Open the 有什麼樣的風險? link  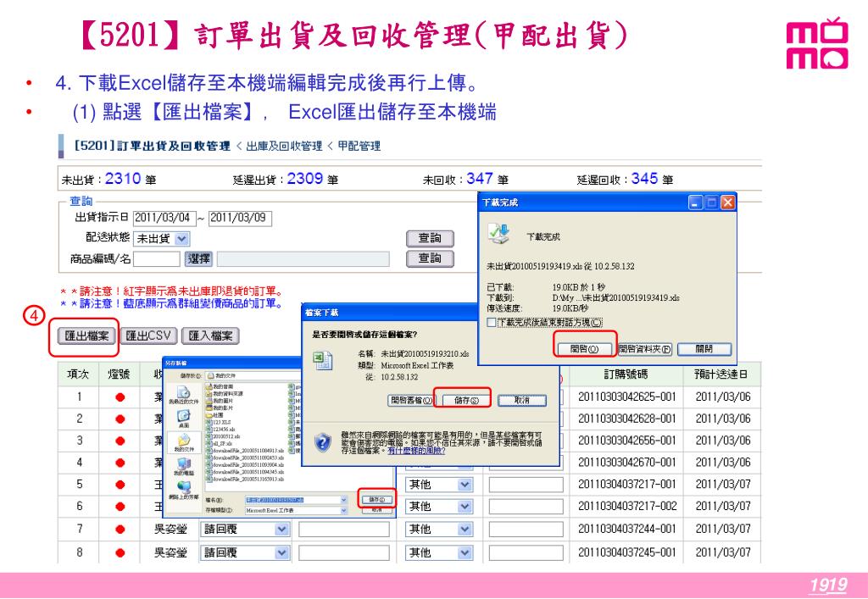(x=415, y=451)
